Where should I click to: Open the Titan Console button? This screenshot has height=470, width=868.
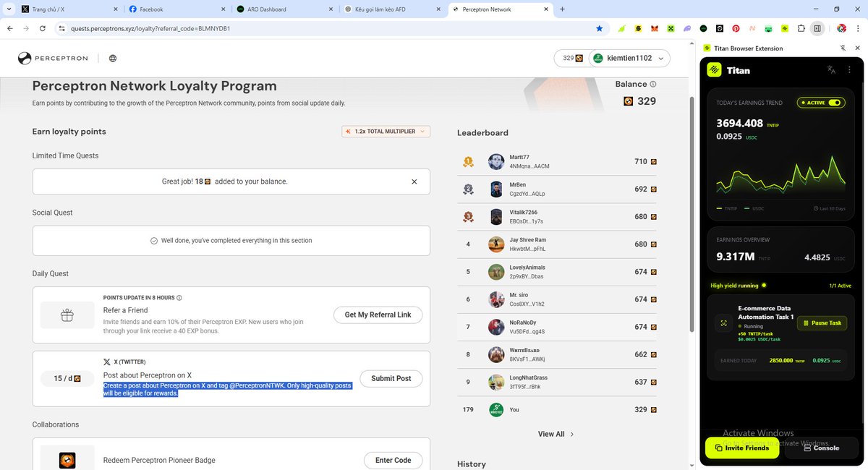(821, 448)
